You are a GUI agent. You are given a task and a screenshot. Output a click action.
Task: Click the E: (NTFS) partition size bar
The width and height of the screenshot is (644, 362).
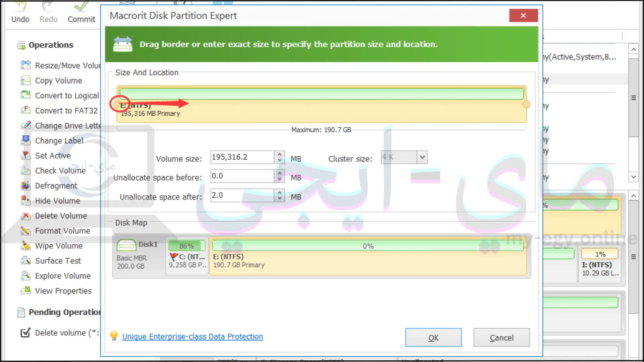[321, 94]
